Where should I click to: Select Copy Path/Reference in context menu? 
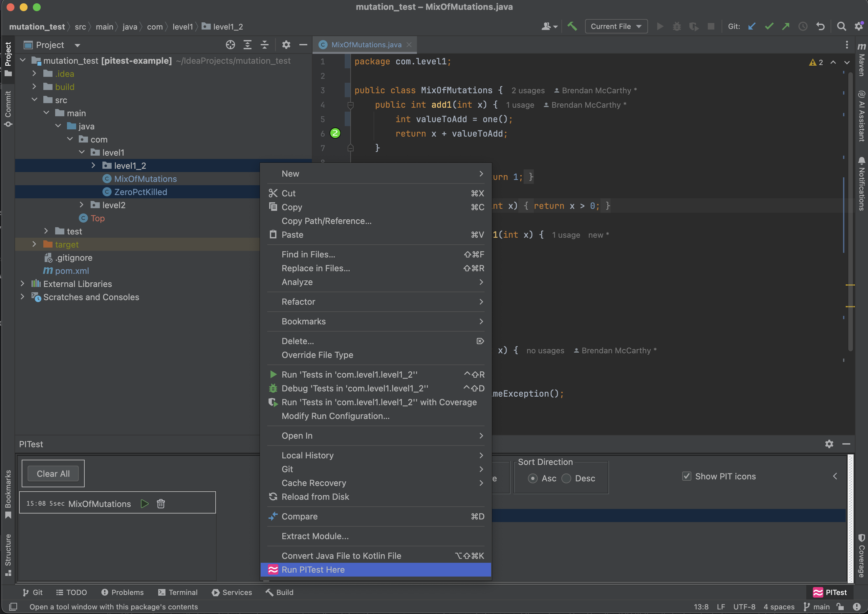click(x=376, y=221)
